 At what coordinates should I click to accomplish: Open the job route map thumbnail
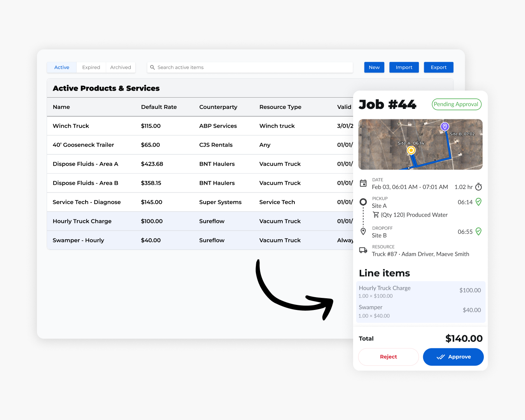420,144
